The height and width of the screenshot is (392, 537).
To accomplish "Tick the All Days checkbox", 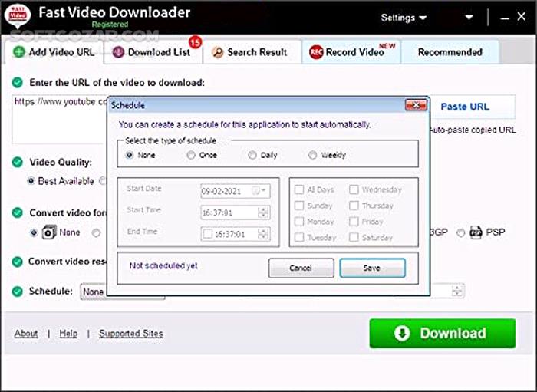I will click(299, 189).
